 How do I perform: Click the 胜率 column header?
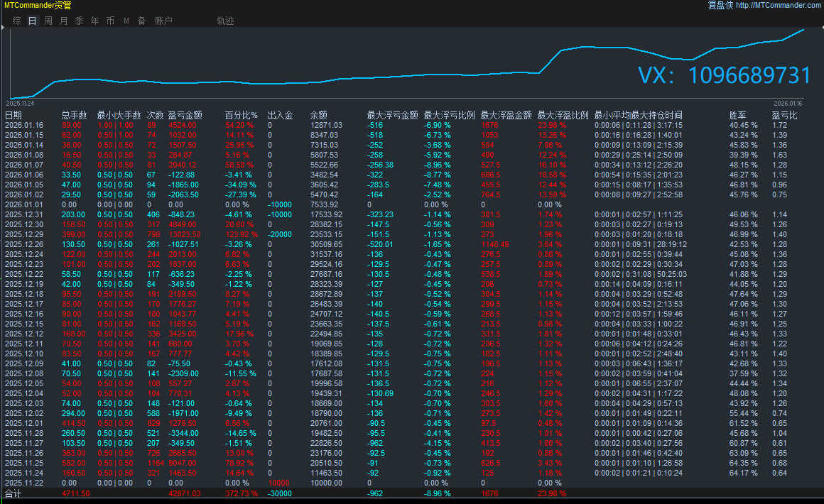(x=737, y=115)
